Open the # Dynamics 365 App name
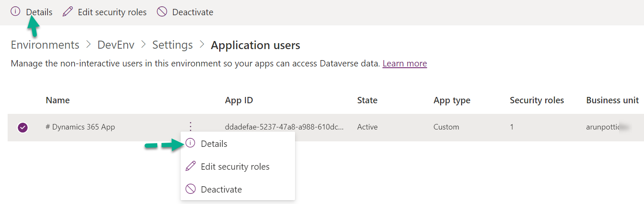644x204 pixels. [80, 127]
